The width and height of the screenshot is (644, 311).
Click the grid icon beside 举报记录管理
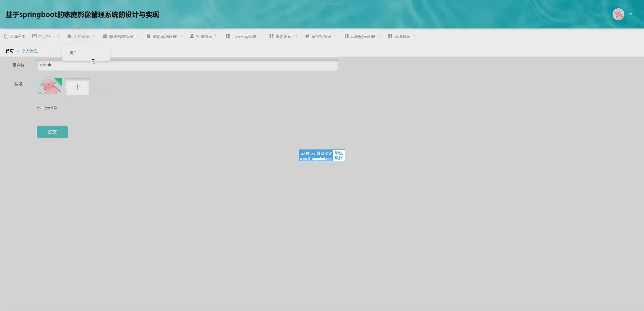[346, 36]
